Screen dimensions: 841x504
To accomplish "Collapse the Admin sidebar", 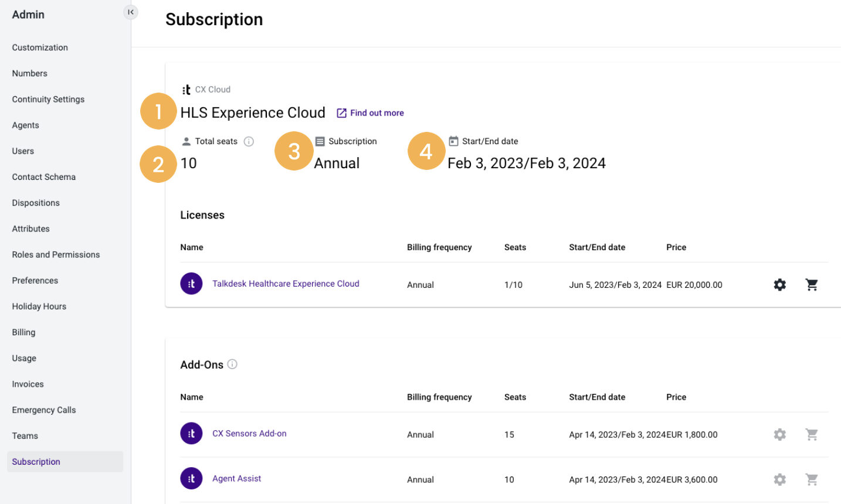I will click(x=130, y=12).
